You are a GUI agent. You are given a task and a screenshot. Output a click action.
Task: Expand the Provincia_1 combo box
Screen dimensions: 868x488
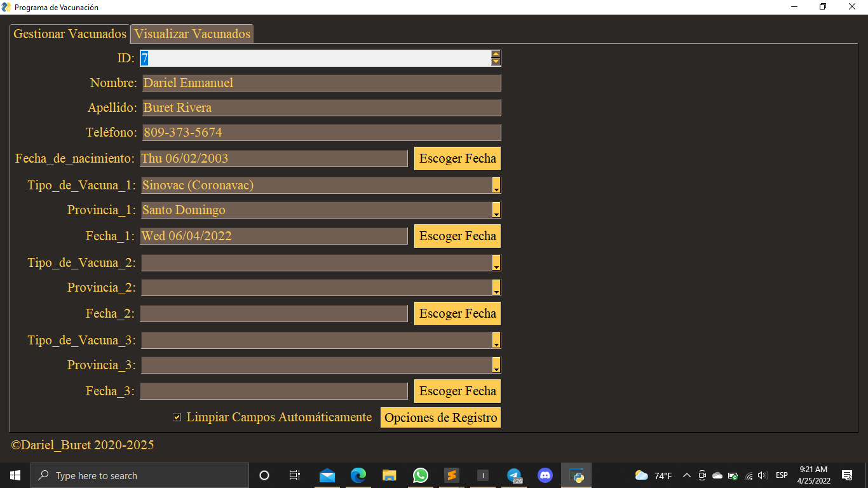coord(496,210)
